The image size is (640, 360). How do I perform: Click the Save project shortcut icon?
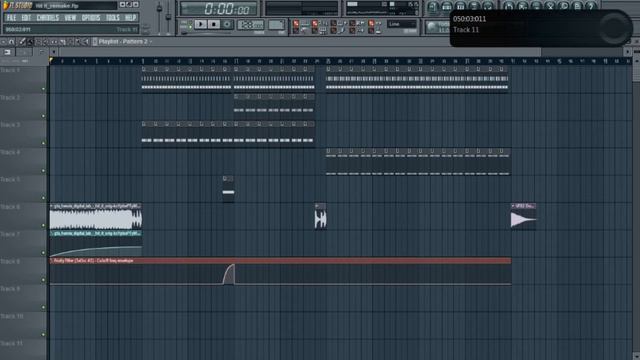[x=522, y=7]
